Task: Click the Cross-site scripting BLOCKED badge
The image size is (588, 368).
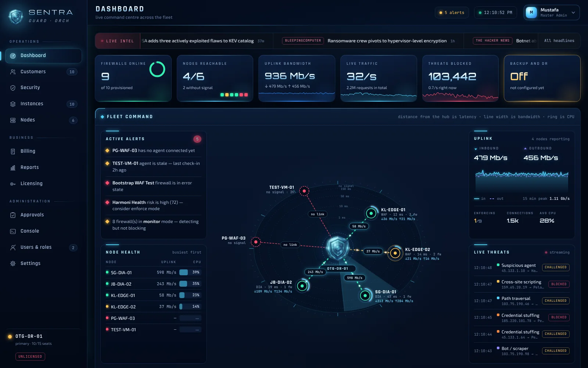Action: [559, 284]
